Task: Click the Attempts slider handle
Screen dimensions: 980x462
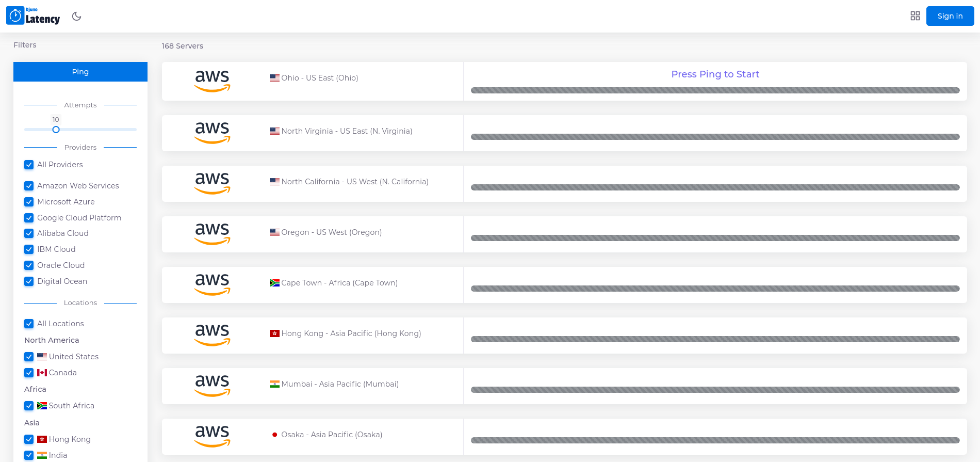Action: (x=56, y=130)
